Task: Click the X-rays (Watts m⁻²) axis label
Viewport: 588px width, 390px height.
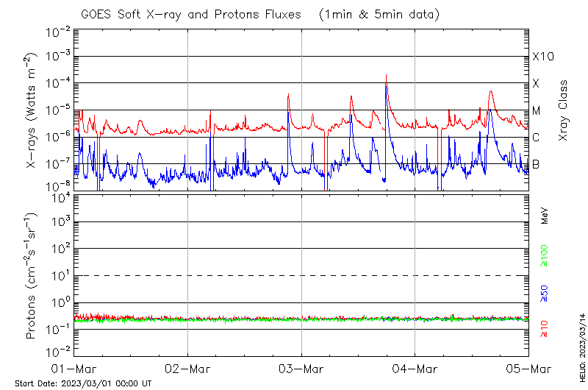Action: tap(32, 110)
